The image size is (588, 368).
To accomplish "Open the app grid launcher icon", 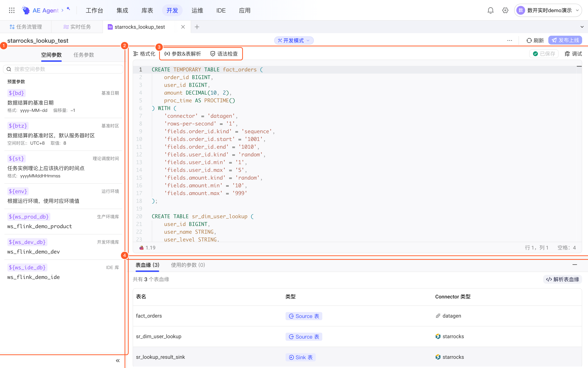I will click(12, 10).
